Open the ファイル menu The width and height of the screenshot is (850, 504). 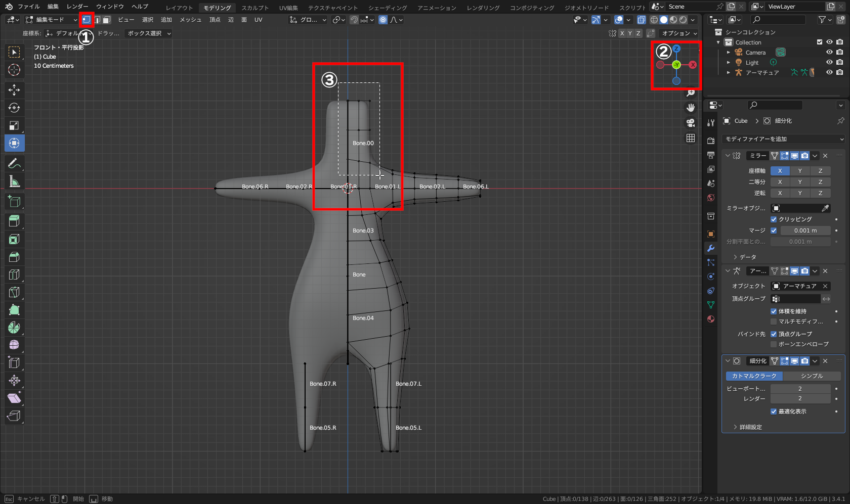coord(28,7)
